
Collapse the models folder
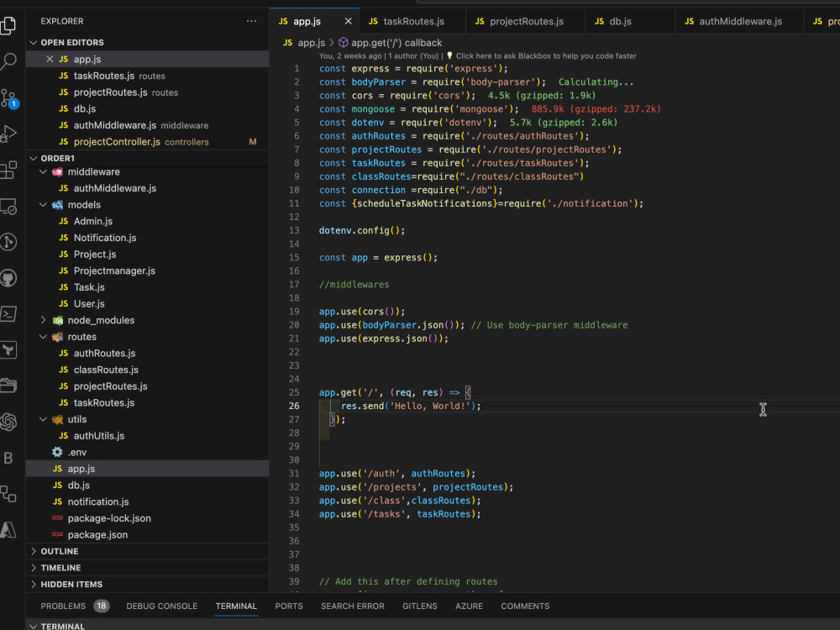pos(44,205)
